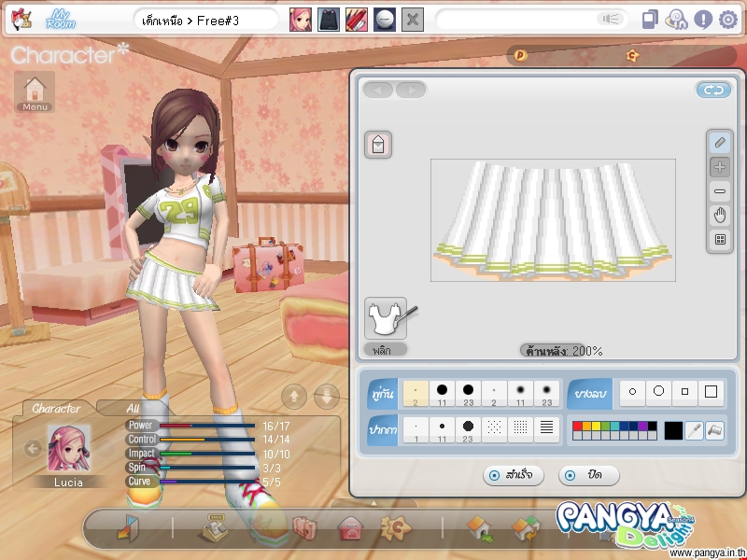Click the spiral shell icon in top bar
Image resolution: width=747 pixels, height=560 pixels.
click(x=676, y=20)
